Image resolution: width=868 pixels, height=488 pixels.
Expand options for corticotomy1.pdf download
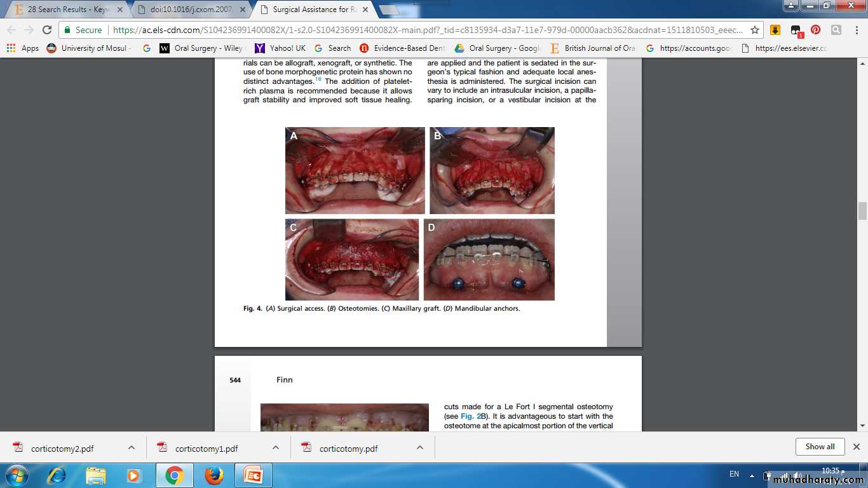pos(276,447)
